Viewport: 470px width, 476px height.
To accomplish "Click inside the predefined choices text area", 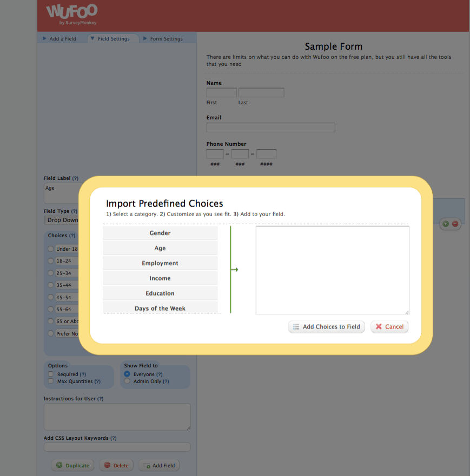I will coord(332,270).
